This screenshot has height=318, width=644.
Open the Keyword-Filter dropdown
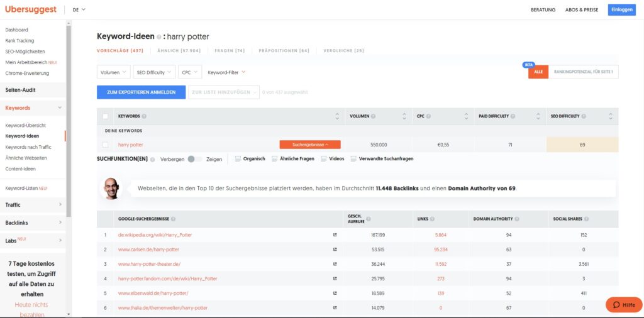(x=226, y=72)
